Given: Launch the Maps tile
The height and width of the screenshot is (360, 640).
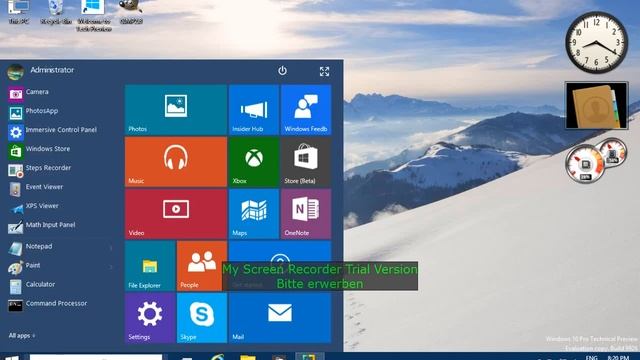Looking at the screenshot, I should 254,214.
